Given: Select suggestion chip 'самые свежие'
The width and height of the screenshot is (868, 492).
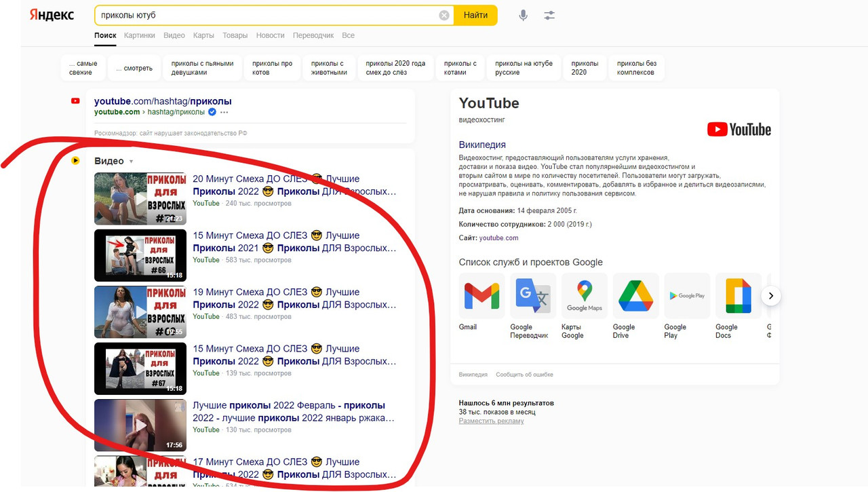Looking at the screenshot, I should 83,68.
